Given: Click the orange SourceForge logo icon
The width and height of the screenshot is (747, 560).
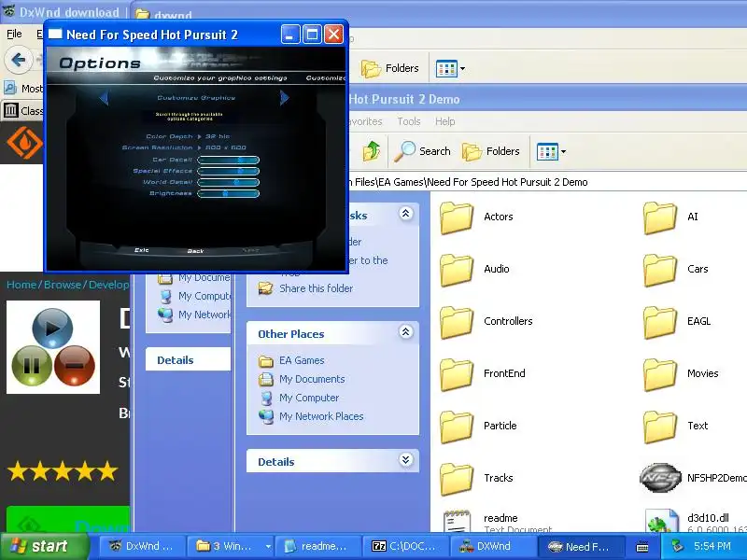Looking at the screenshot, I should [24, 143].
